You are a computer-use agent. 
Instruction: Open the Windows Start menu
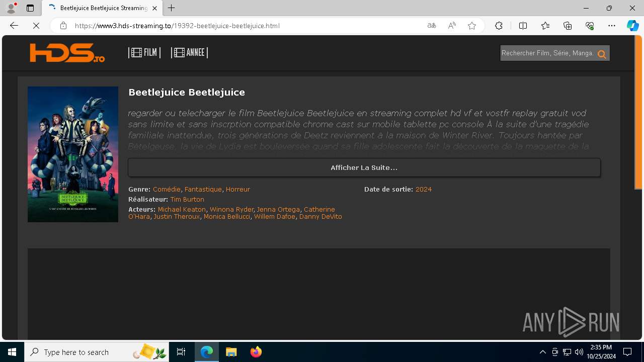click(12, 352)
